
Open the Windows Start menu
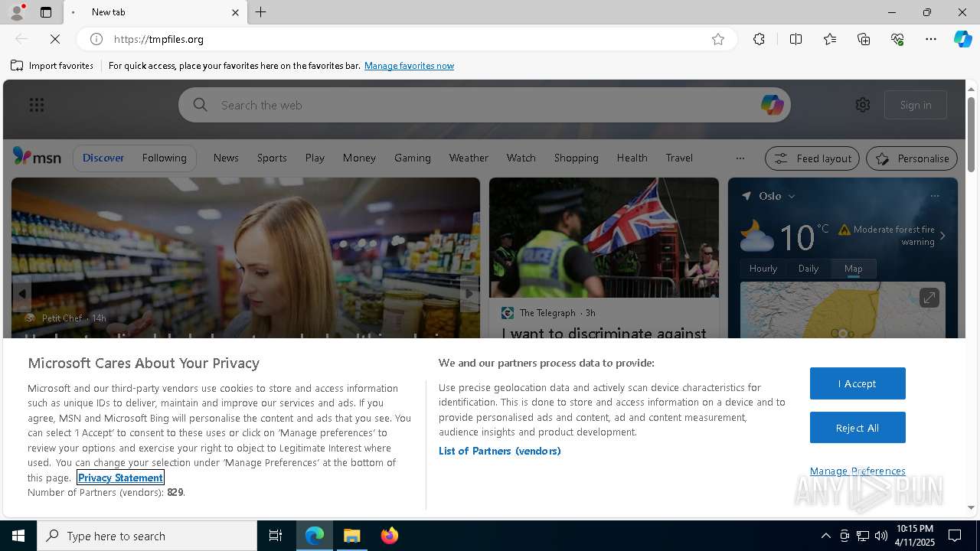pos(18,536)
